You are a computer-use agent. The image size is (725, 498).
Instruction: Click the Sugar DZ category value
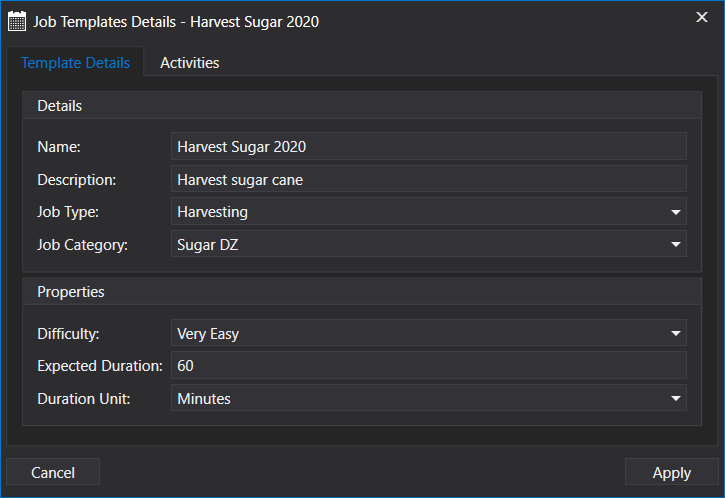pyautogui.click(x=208, y=244)
